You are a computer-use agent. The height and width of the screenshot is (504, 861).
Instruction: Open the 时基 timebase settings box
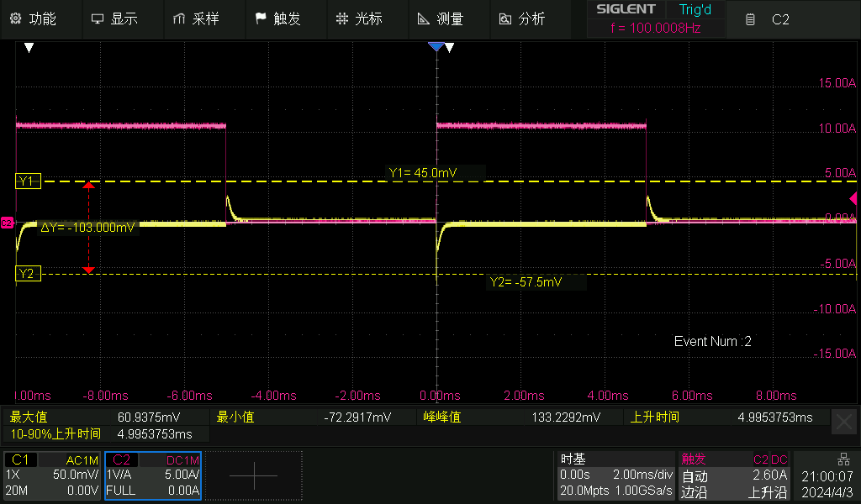(616, 475)
